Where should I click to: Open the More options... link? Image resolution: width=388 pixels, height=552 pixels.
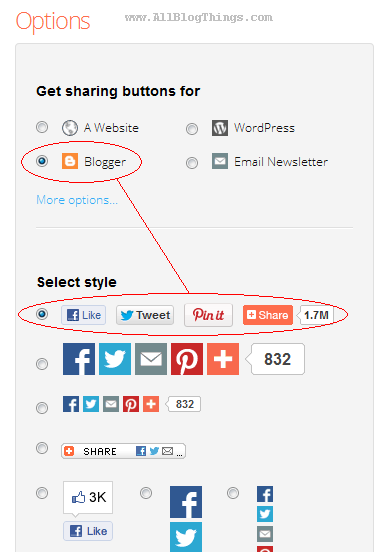(77, 200)
